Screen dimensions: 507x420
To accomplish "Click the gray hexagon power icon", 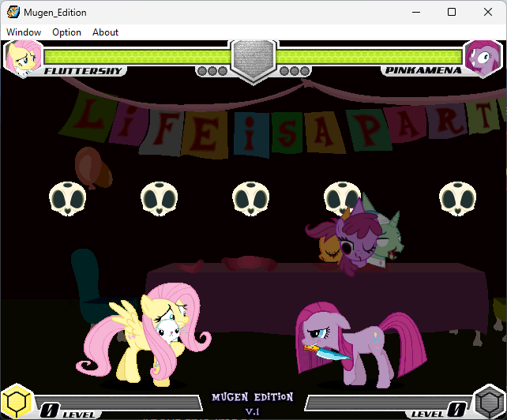I will [x=490, y=402].
